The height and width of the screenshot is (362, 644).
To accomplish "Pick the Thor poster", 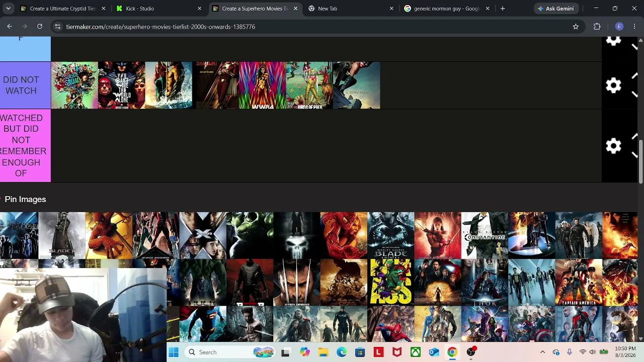I will coord(485,283).
